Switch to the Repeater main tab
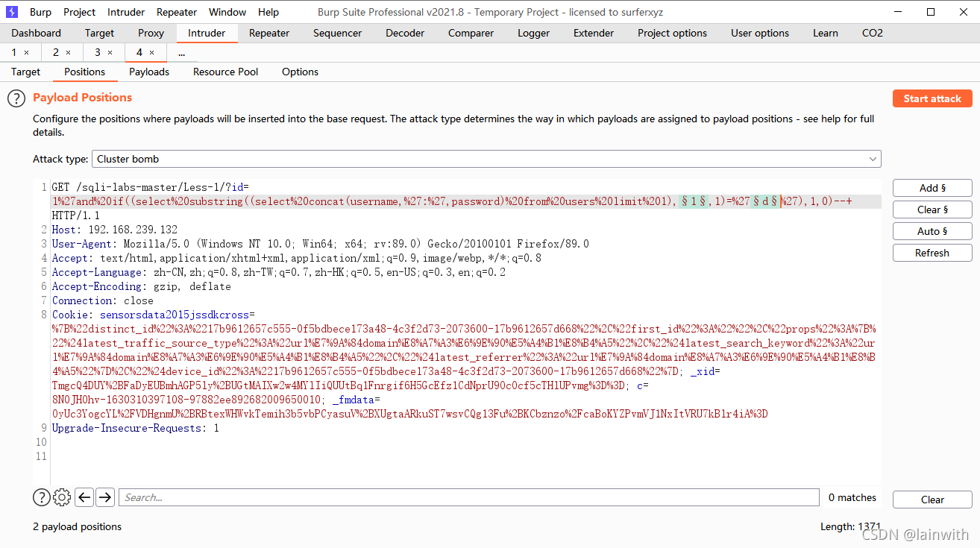 click(x=269, y=33)
